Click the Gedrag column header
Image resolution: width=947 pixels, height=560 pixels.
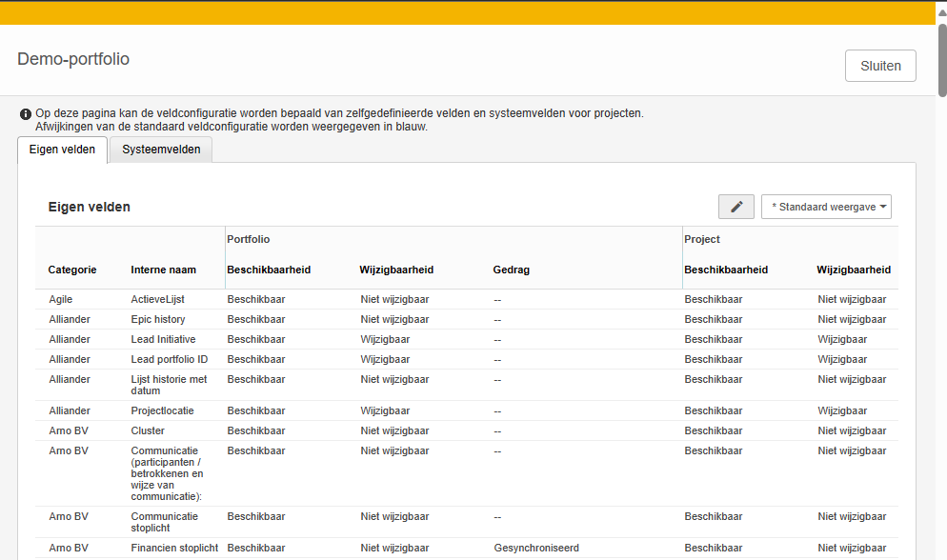tap(511, 270)
